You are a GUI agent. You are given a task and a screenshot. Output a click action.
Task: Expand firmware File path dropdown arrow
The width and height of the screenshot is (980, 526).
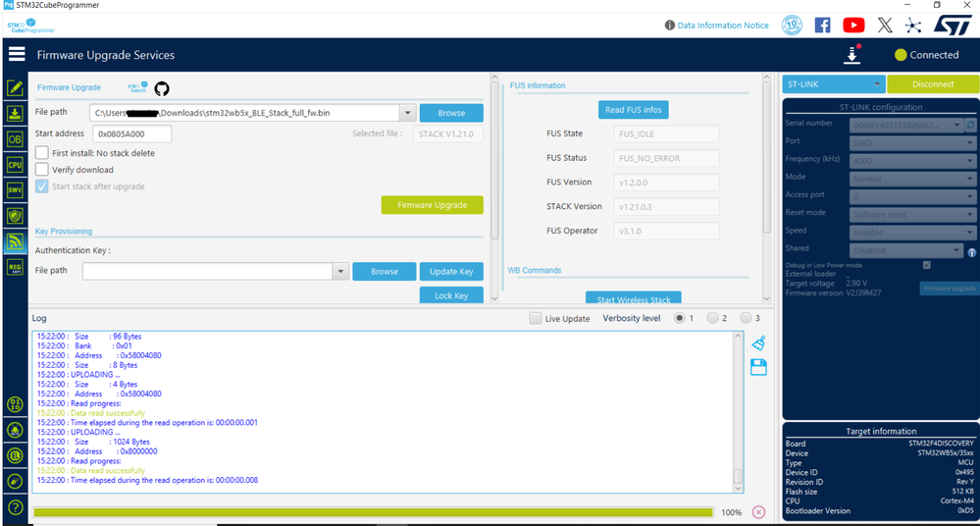click(x=407, y=113)
